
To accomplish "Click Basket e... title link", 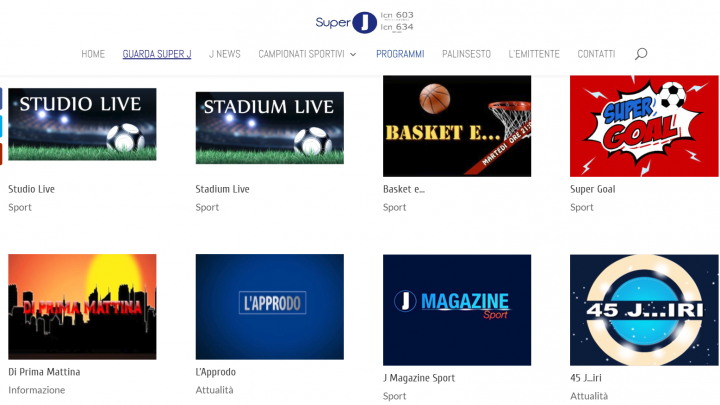I will [404, 189].
